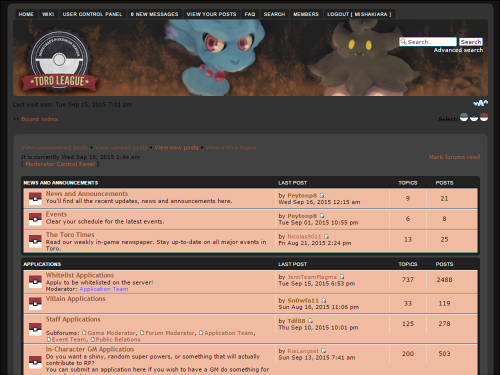Click the Forum Moderator subforum icon
This screenshot has width=500, height=375.
click(142, 333)
